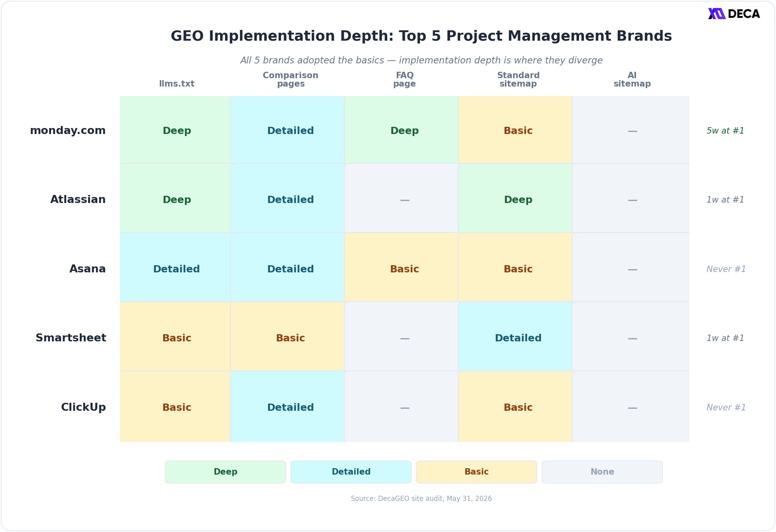This screenshot has width=776, height=532.
Task: Click Asana's empty AI sitemap cell
Action: click(631, 268)
